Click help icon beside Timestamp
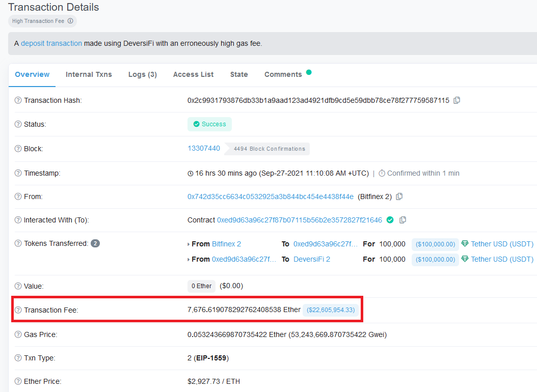 tap(18, 173)
